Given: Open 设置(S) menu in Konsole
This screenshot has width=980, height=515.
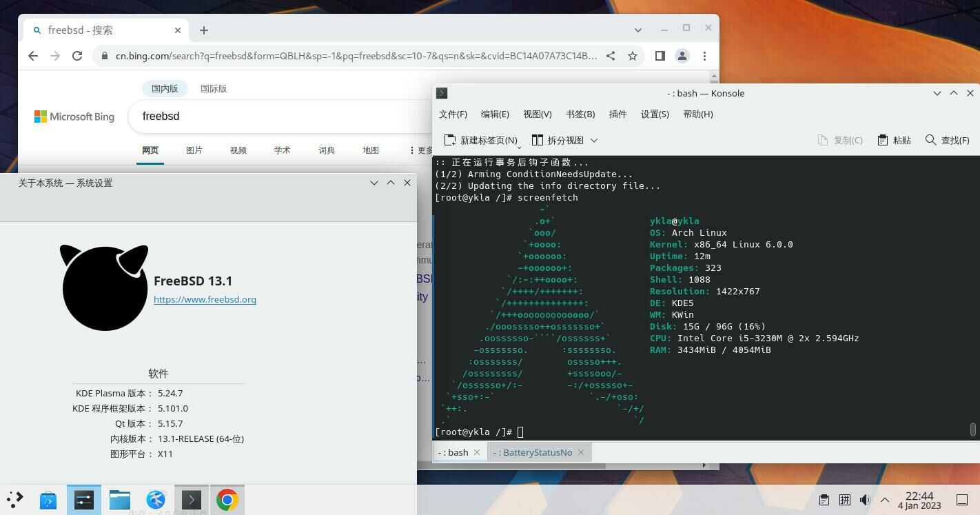Looking at the screenshot, I should 655,114.
